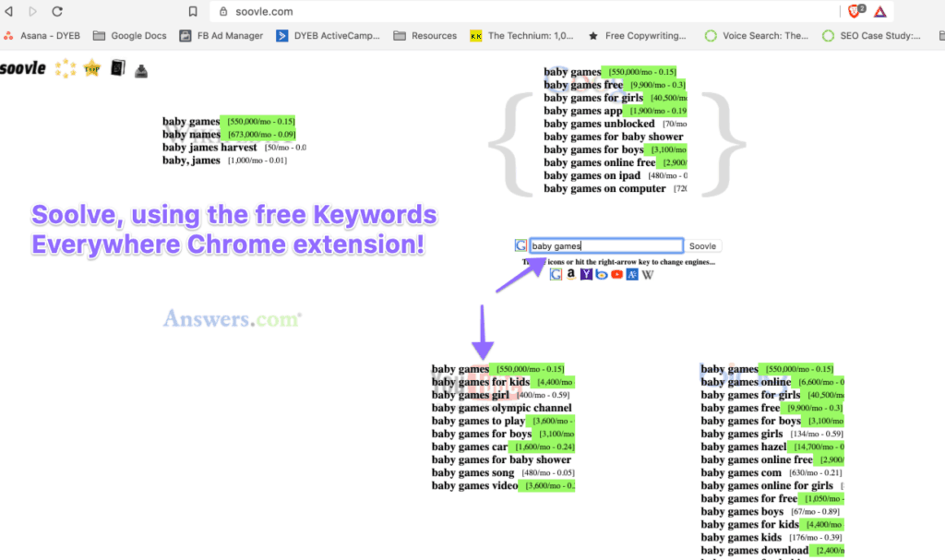Click 'baby games for free' suggestion
Viewport: 945px width, 560px height.
click(748, 498)
